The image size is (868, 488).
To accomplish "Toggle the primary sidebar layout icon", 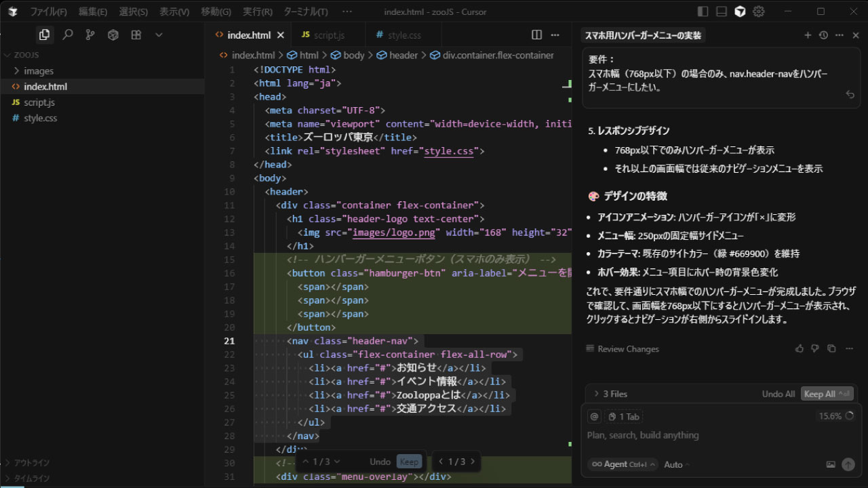I will [703, 12].
